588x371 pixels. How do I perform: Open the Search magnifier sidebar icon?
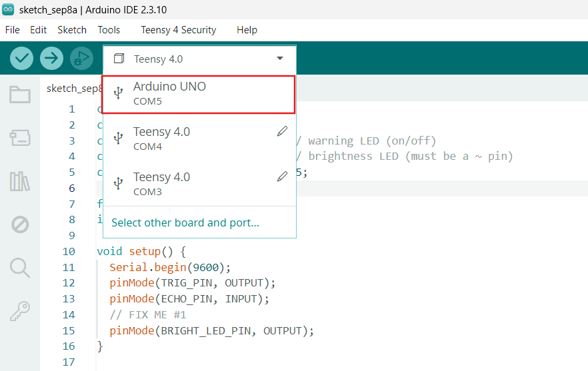pos(20,268)
